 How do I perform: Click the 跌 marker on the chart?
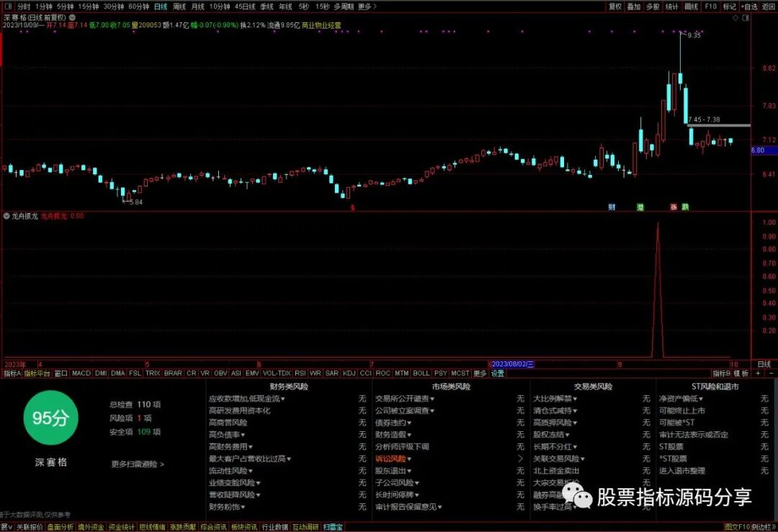pyautogui.click(x=685, y=207)
